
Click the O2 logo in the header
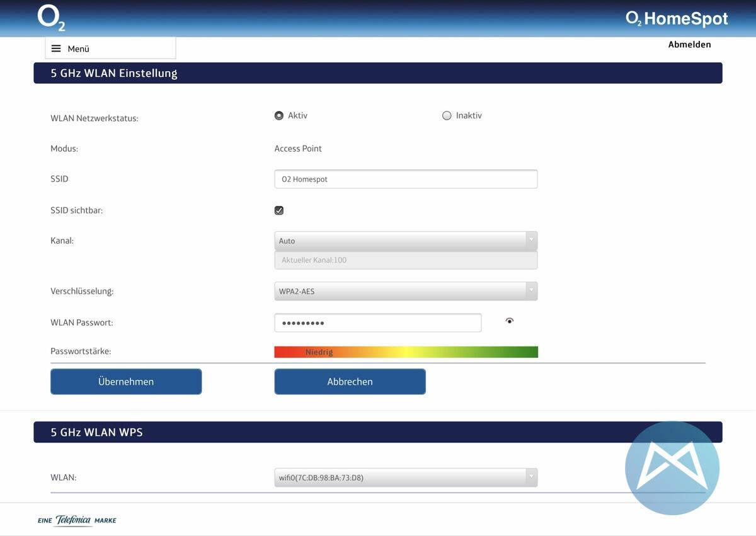click(51, 18)
